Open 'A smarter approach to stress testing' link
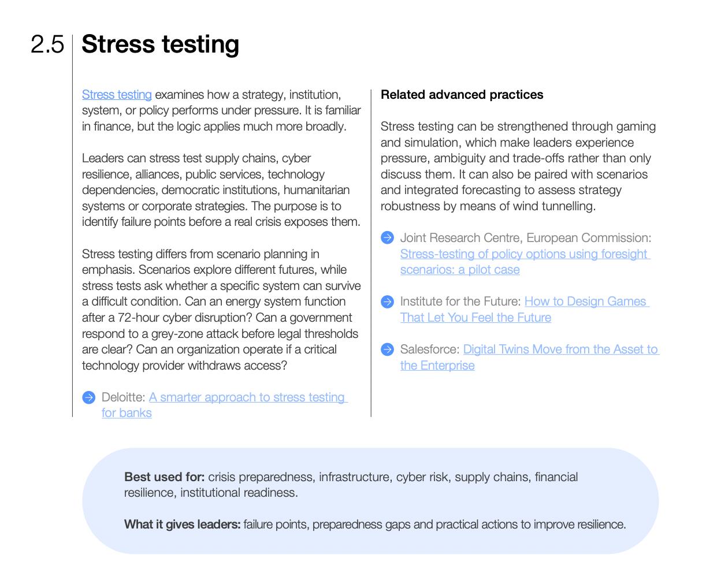706x588 pixels. (247, 397)
